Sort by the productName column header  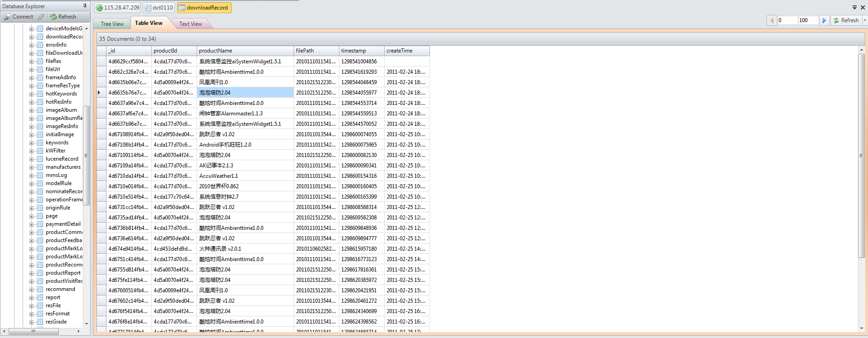245,51
